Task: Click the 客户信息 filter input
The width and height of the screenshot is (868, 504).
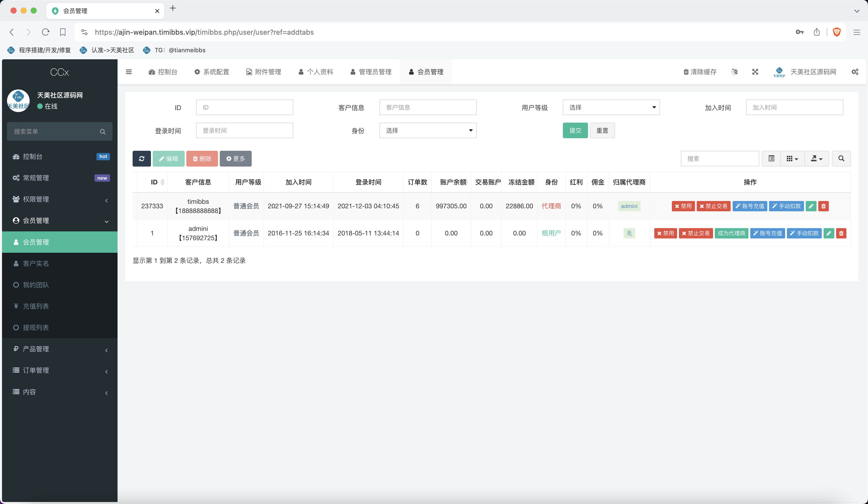Action: click(x=428, y=108)
